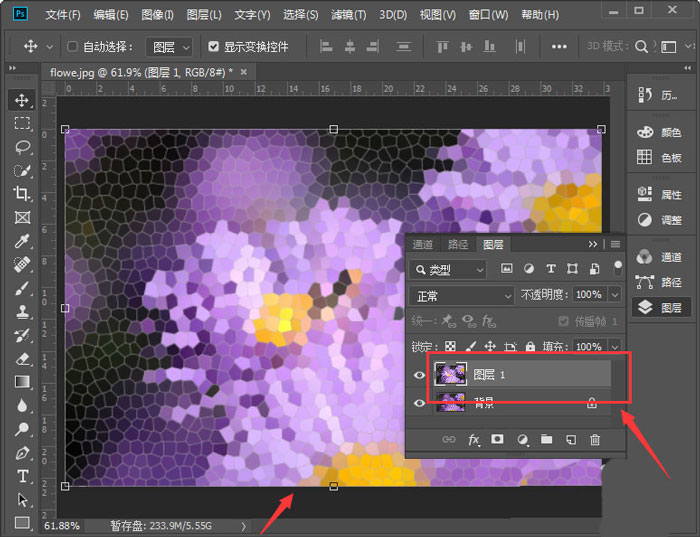This screenshot has height=537, width=700.
Task: Toggle the layer filter on/off switch
Action: [618, 268]
